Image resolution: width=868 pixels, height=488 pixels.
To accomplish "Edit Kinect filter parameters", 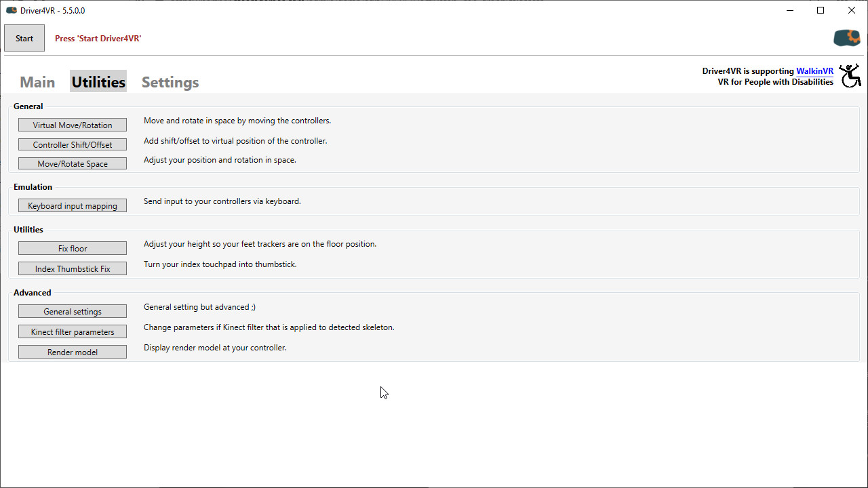I will pyautogui.click(x=73, y=332).
